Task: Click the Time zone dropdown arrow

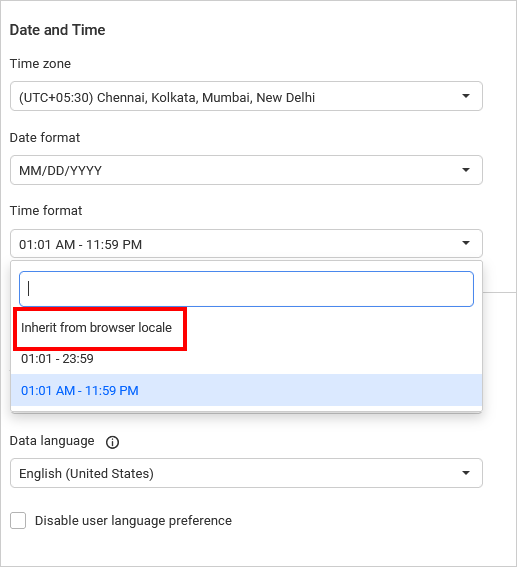Action: pos(466,96)
